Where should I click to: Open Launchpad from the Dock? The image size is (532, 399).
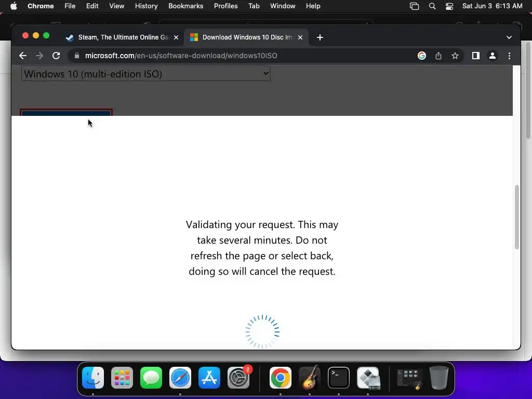click(122, 378)
